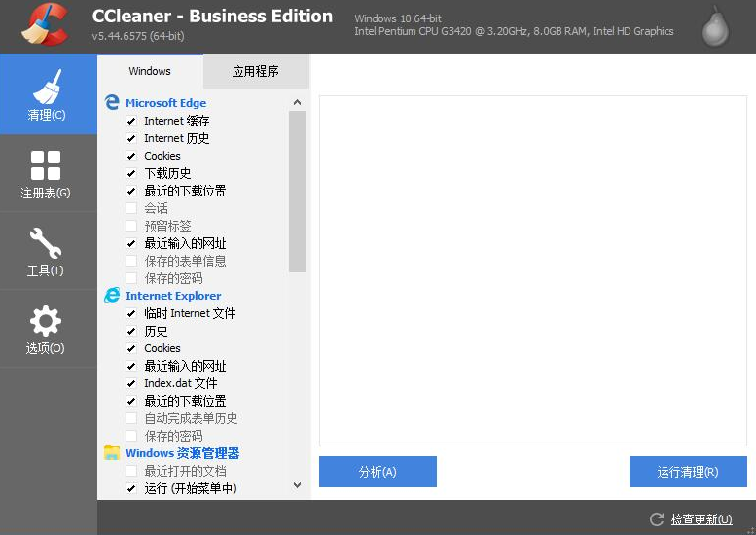Enable the 最近打开的文档 checkbox

(131, 471)
